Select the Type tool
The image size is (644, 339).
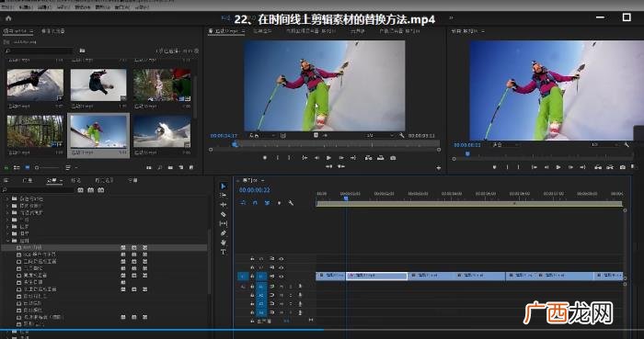pos(223,252)
